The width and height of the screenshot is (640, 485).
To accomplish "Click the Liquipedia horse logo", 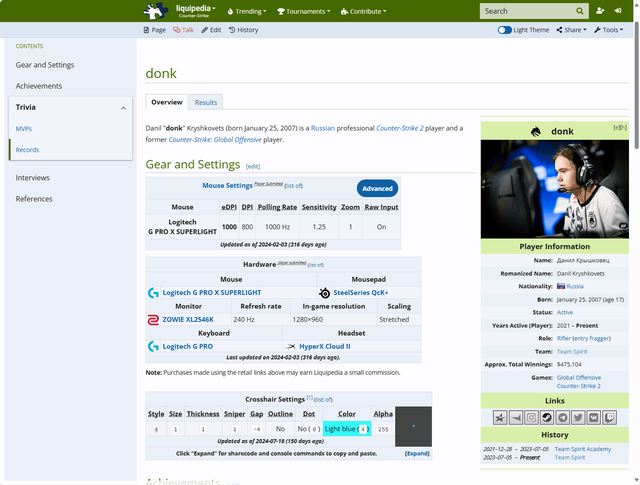I will pos(156,11).
